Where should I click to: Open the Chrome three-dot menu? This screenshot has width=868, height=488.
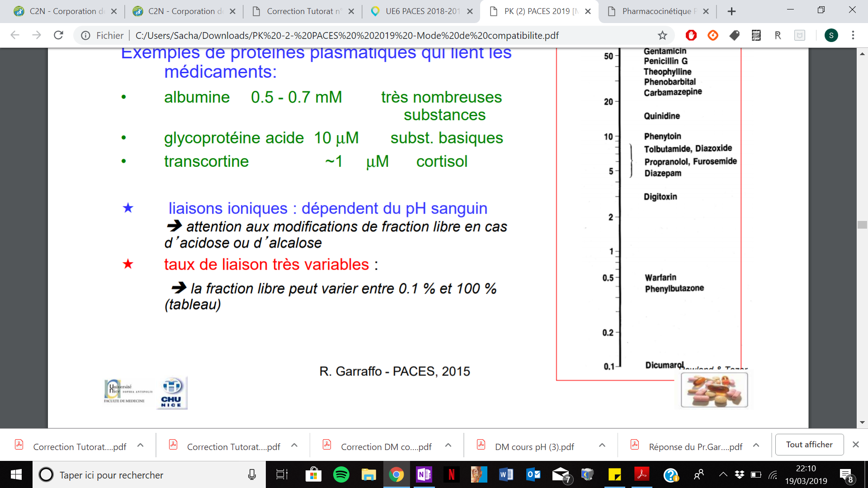point(853,35)
